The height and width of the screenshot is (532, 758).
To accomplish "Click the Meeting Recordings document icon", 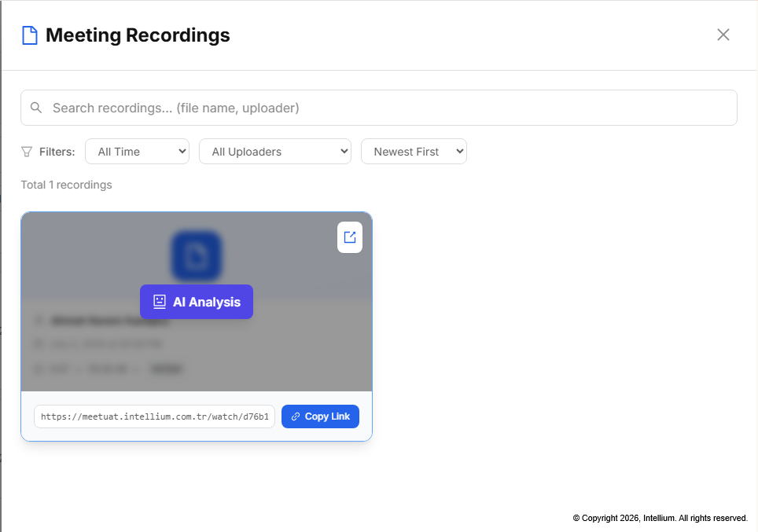I will (x=30, y=35).
